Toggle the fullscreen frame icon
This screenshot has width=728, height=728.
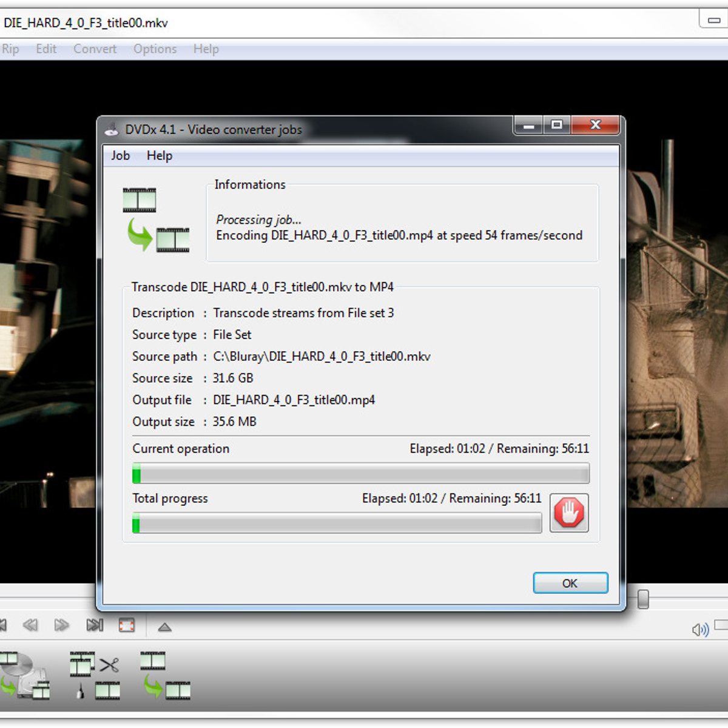tap(127, 625)
